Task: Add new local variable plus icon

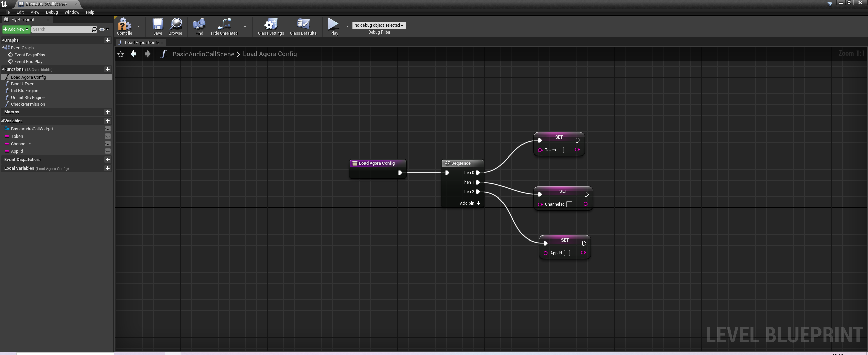Action: tap(107, 168)
